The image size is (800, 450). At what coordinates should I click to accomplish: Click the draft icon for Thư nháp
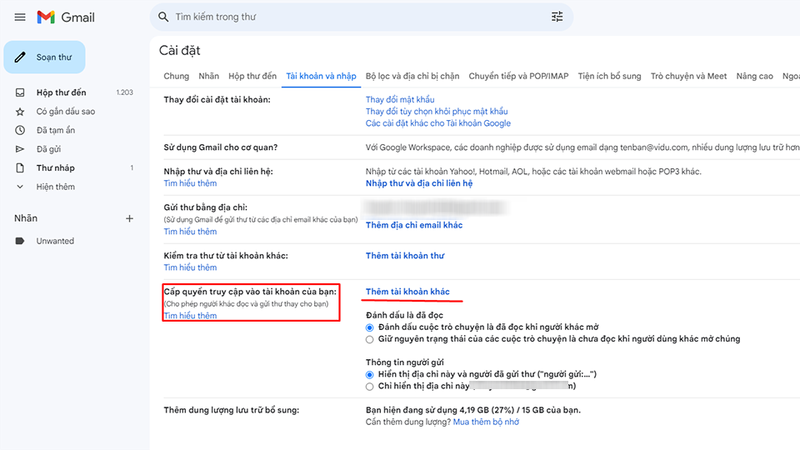pos(20,168)
